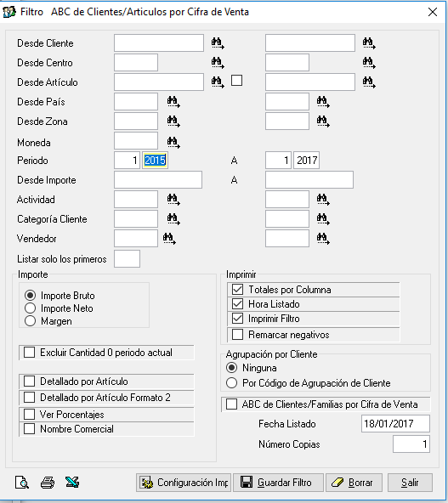
Task: Click the printer icon at bottom left
Action: (x=48, y=482)
